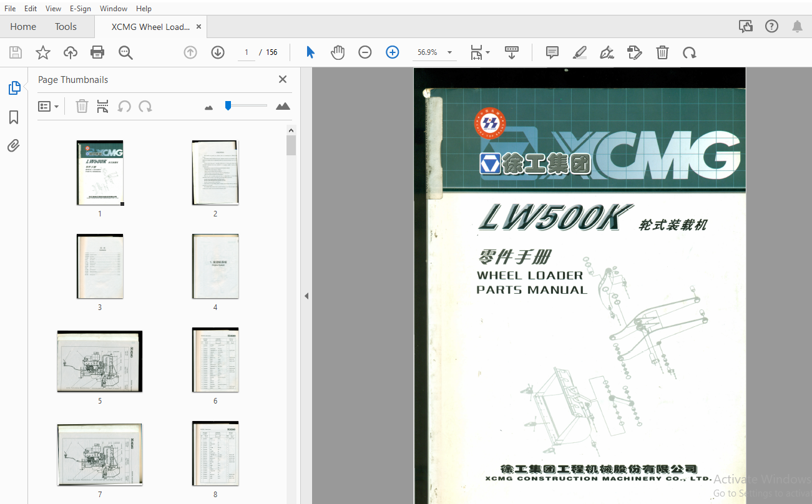
Task: Delete selected pages in thumbnails panel
Action: 82,107
